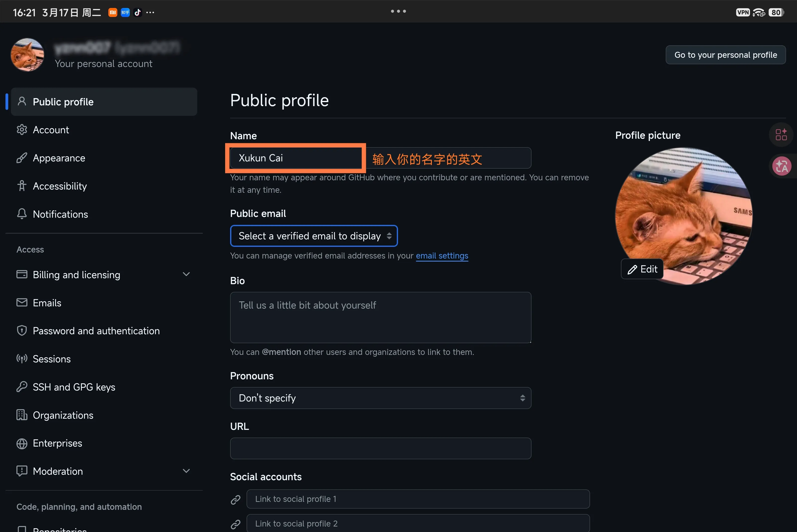Expand the Moderation section chevron
Screen dimensions: 797x532
pos(186,471)
